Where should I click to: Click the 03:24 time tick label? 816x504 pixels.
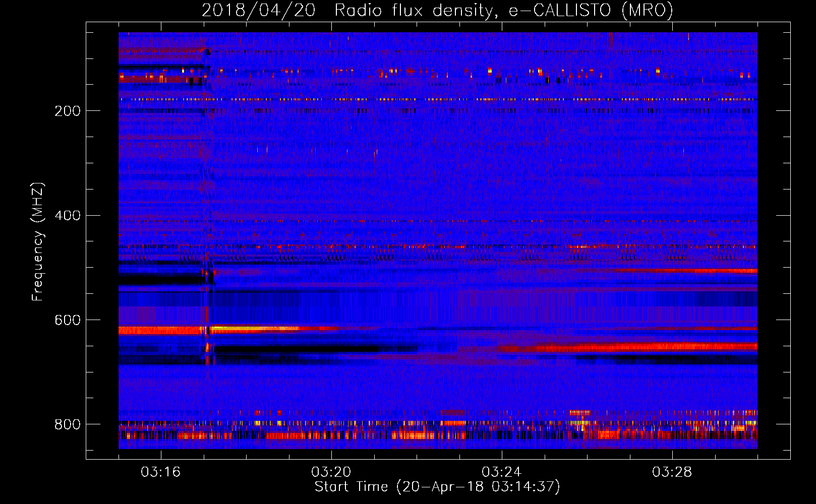point(502,472)
